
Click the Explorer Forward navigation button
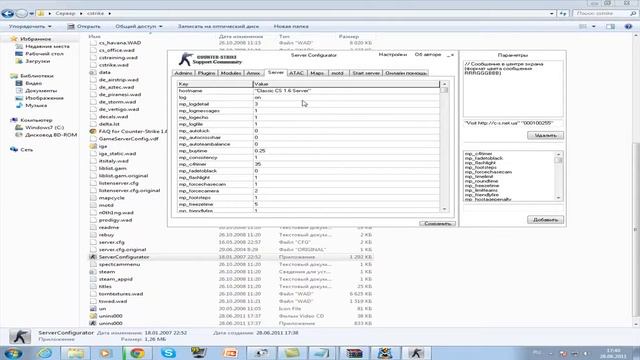point(21,13)
